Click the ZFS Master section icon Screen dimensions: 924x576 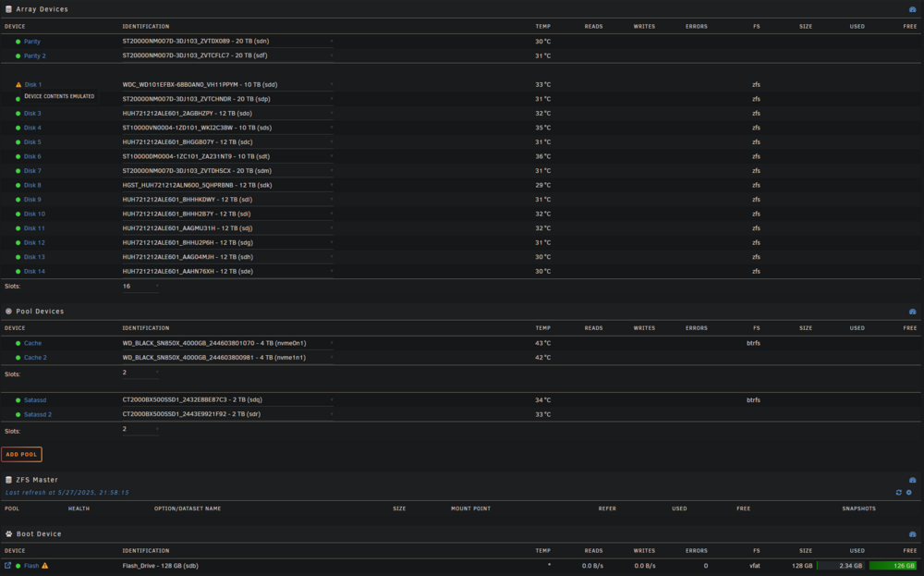8,480
